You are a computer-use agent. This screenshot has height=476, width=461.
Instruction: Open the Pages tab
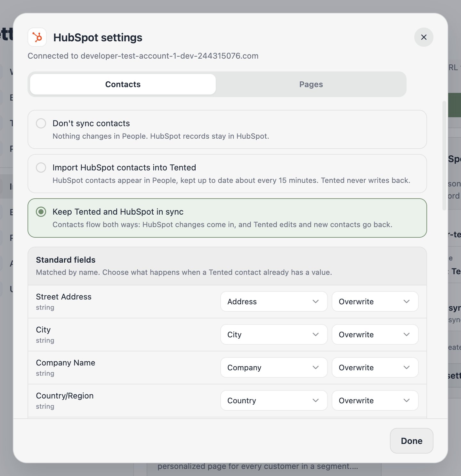(x=311, y=84)
